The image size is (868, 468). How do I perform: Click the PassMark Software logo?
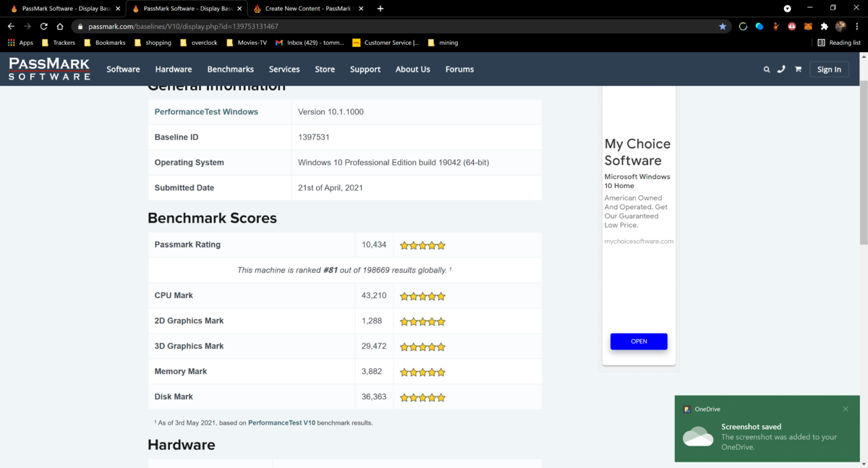coord(49,69)
